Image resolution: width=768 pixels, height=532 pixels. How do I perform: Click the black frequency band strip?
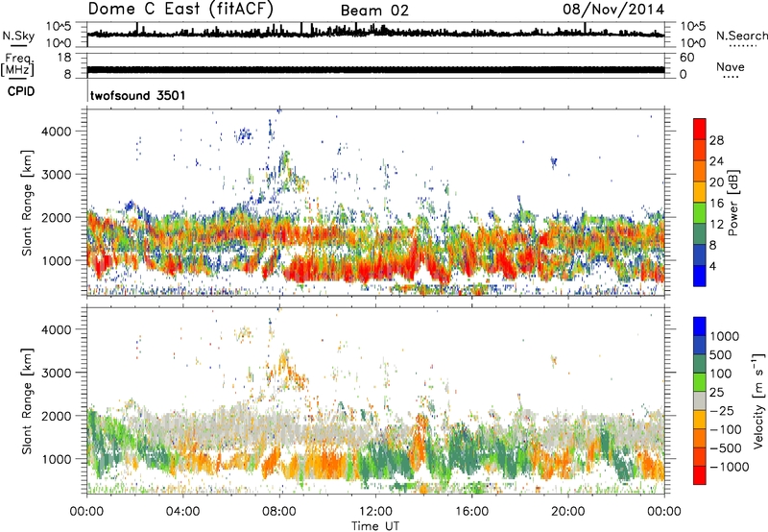click(x=375, y=69)
